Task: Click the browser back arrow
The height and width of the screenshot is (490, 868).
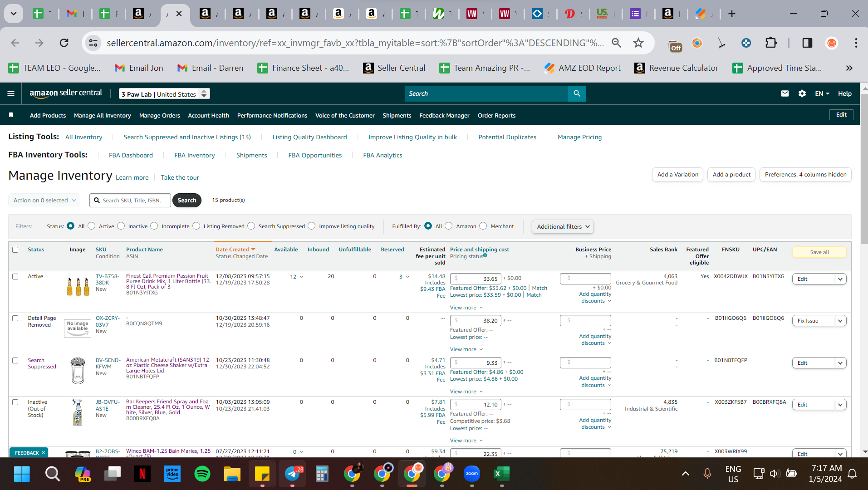Action: [x=15, y=43]
